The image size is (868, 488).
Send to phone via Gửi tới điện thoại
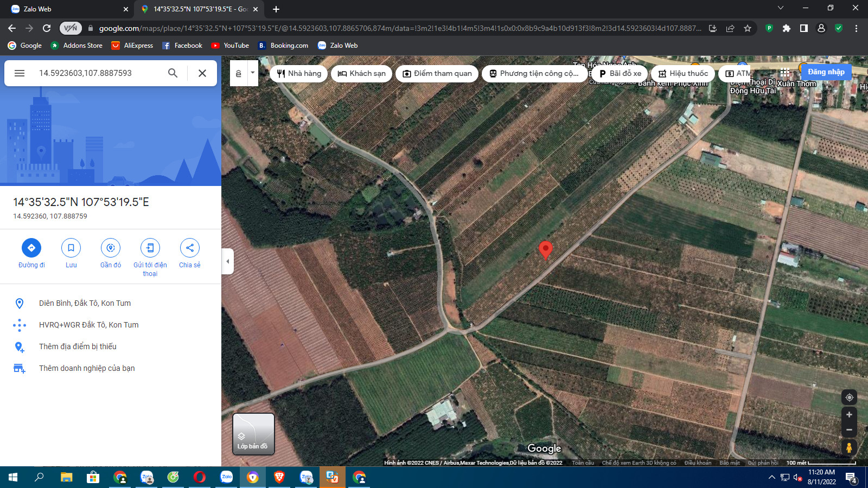click(x=150, y=248)
